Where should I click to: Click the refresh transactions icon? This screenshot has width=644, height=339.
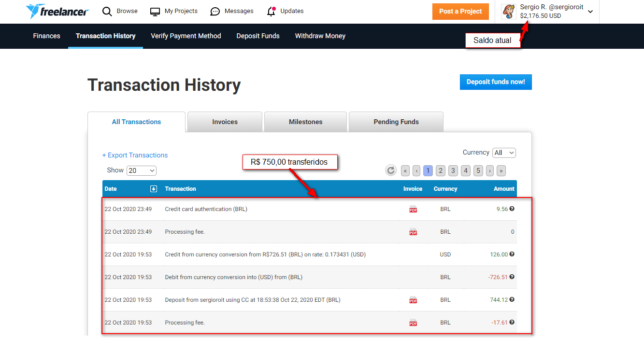click(x=391, y=170)
